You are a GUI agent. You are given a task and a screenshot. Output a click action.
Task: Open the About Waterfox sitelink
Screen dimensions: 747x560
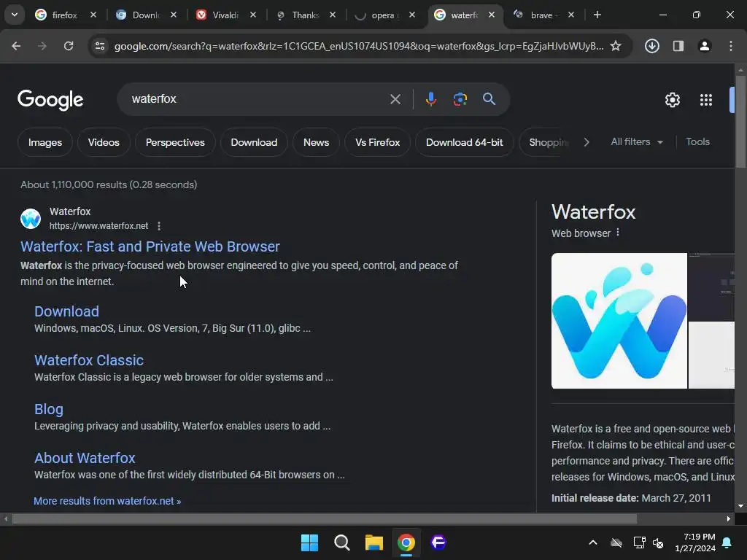click(x=85, y=458)
